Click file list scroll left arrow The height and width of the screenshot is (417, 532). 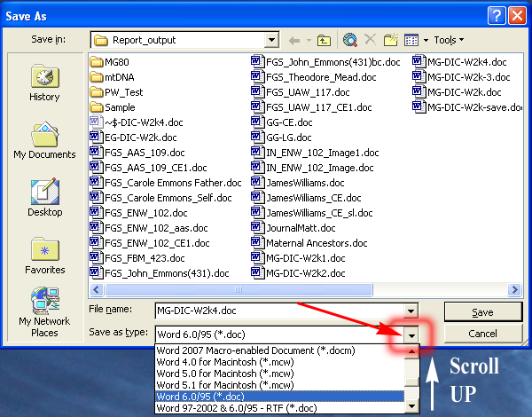97,289
